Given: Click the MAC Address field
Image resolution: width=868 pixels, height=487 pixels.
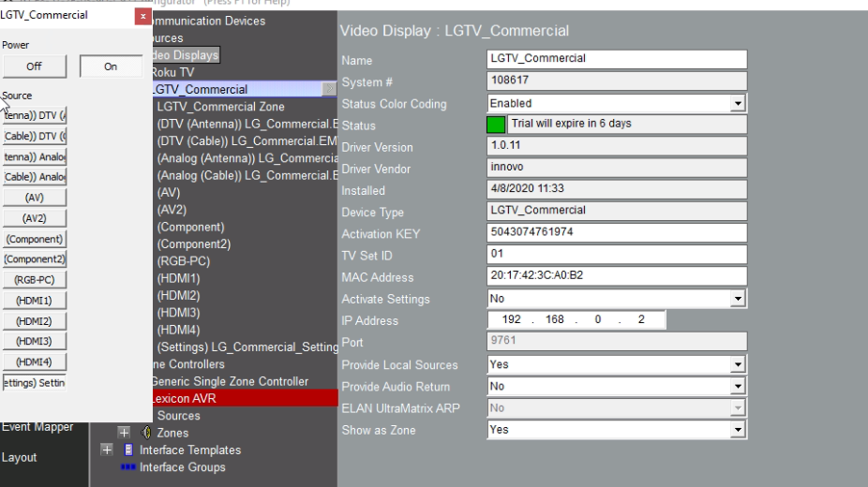Looking at the screenshot, I should [617, 275].
